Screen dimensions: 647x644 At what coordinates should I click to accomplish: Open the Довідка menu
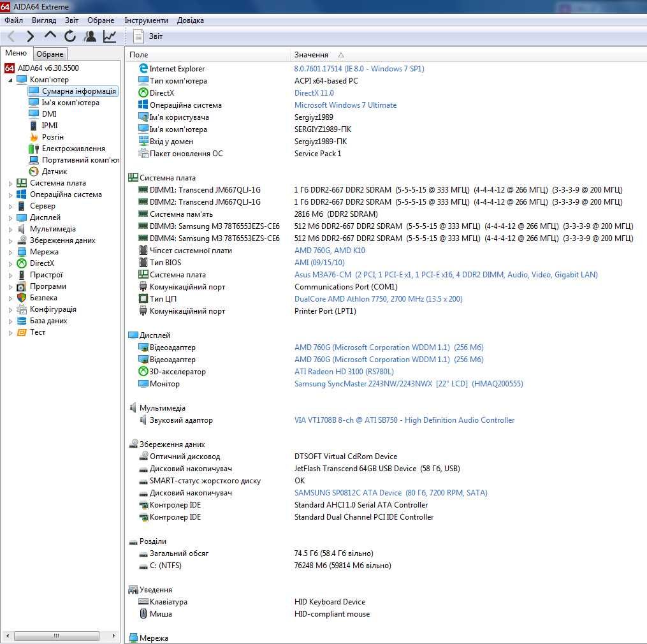point(190,20)
